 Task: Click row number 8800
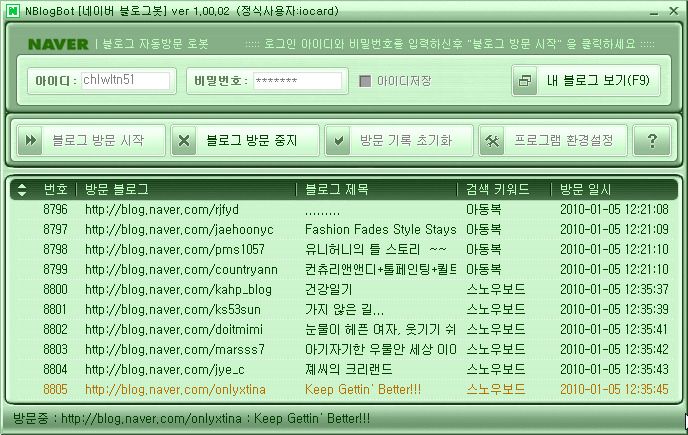tap(55, 290)
